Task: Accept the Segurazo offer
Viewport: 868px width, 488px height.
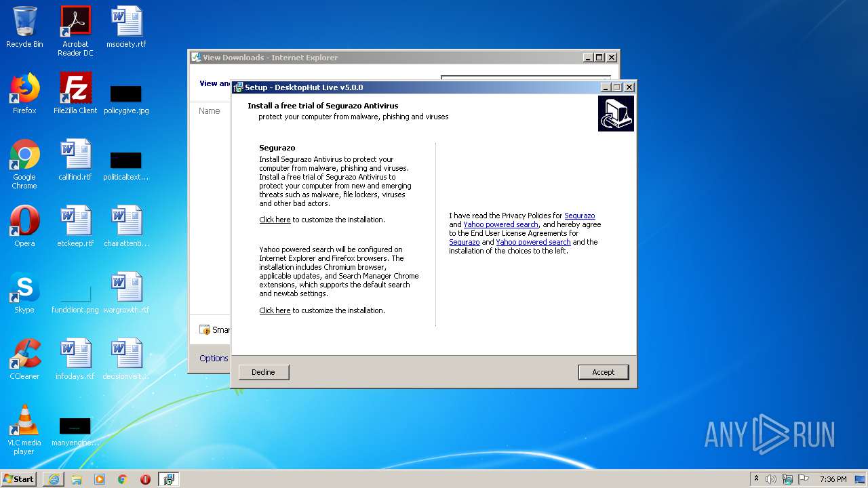Action: click(x=604, y=372)
